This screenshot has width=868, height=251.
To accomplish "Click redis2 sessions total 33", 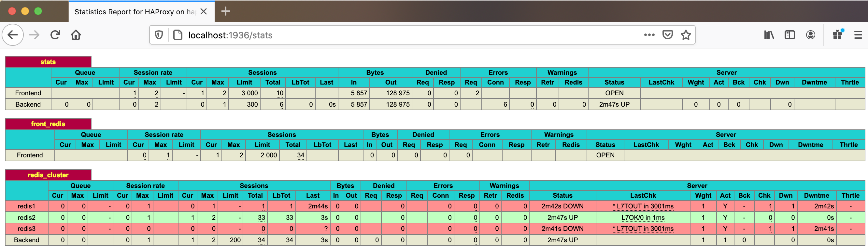I will tap(262, 218).
